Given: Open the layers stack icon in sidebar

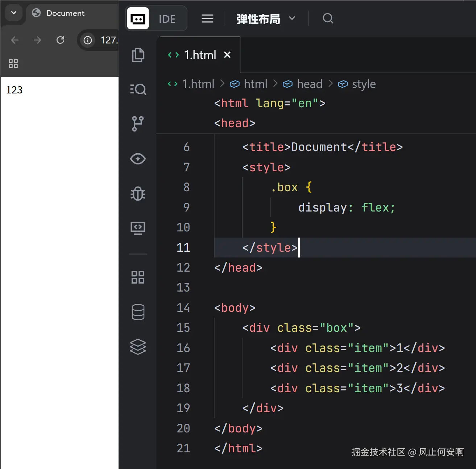Looking at the screenshot, I should pos(138,347).
